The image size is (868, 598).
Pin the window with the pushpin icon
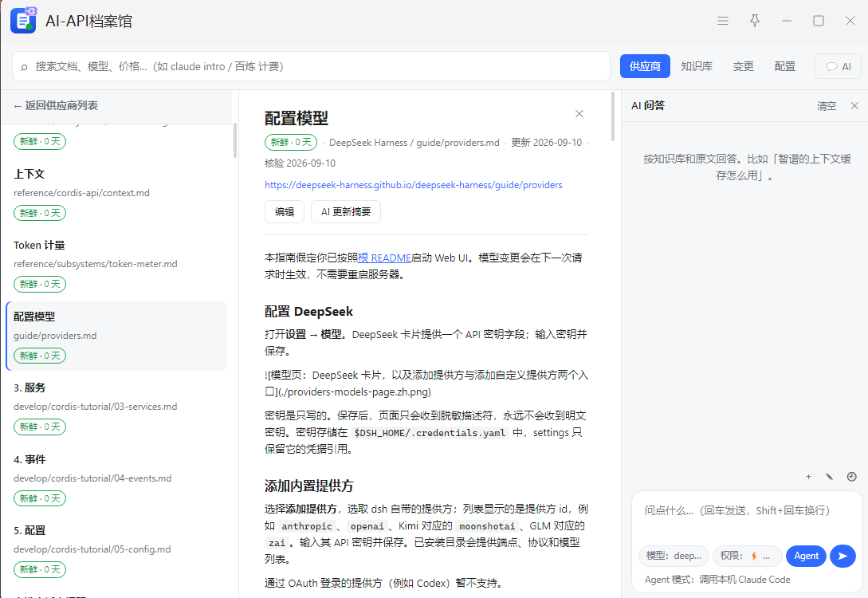tap(755, 21)
